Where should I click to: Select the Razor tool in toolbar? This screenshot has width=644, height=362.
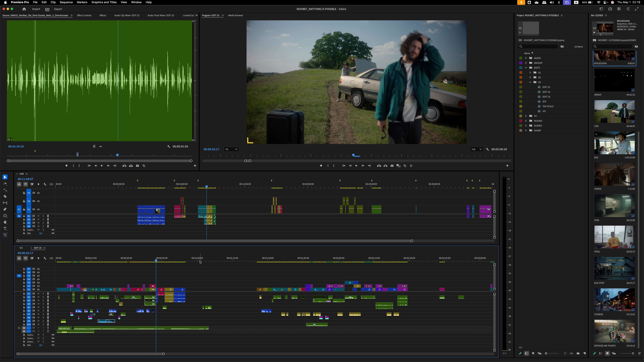[5, 196]
